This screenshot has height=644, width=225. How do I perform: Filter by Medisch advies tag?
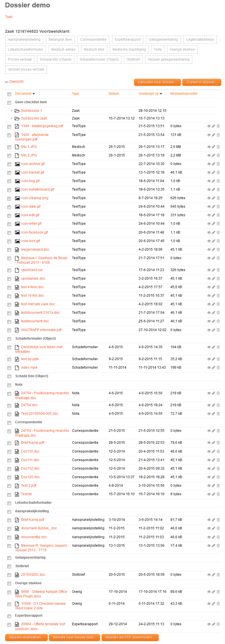(63, 49)
